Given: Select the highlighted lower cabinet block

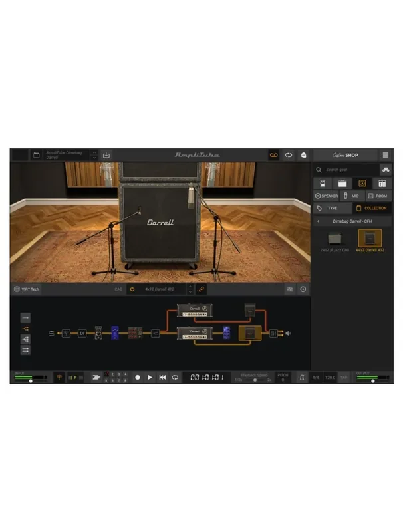Looking at the screenshot, I should click(x=250, y=333).
